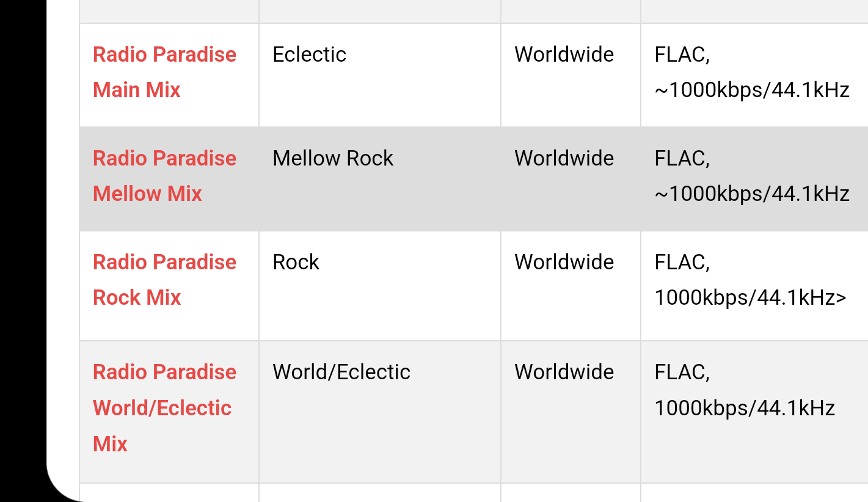Viewport: 868px width, 502px height.
Task: Open Radio Paradise World/Eclectic Mix link
Action: 164,407
